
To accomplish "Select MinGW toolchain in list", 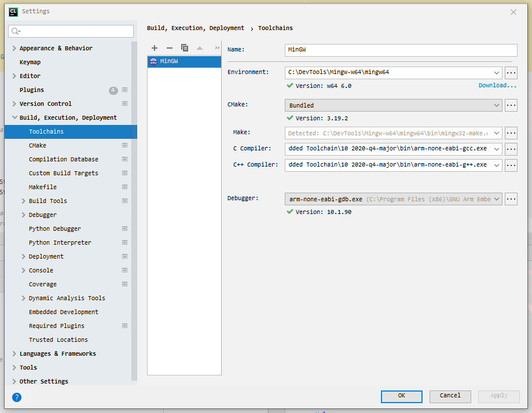I will click(x=184, y=61).
